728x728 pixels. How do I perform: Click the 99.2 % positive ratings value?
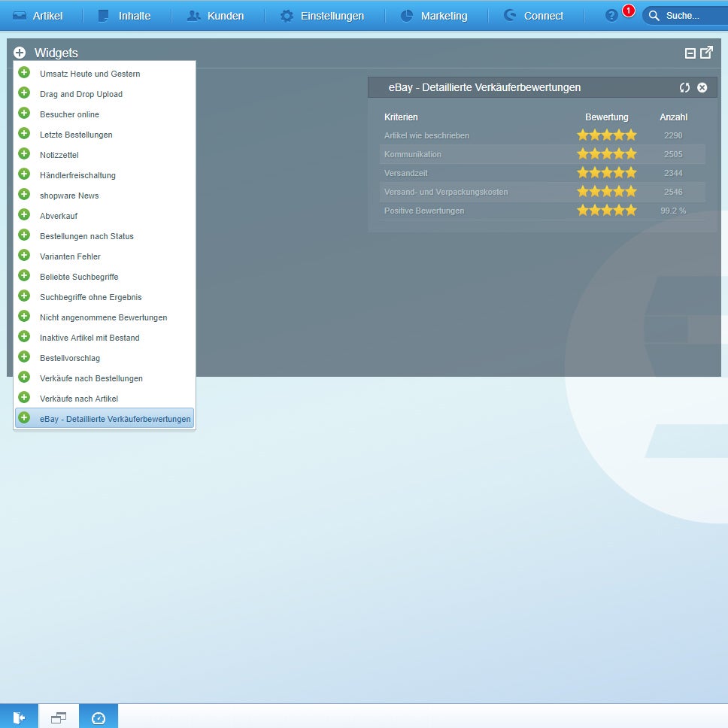[x=673, y=211]
